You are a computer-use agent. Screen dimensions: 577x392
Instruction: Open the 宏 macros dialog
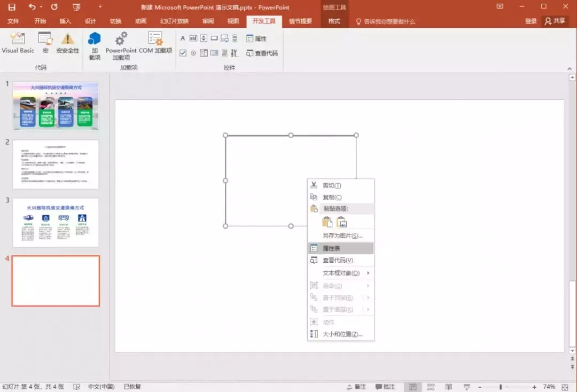click(45, 43)
